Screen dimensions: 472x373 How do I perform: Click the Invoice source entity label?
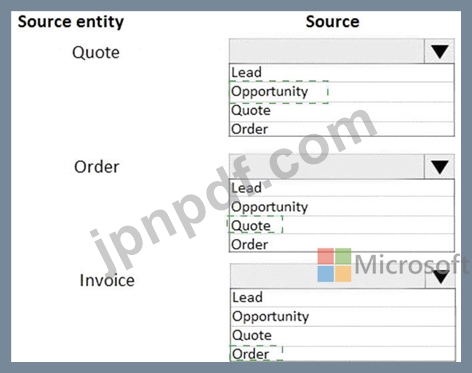click(107, 280)
